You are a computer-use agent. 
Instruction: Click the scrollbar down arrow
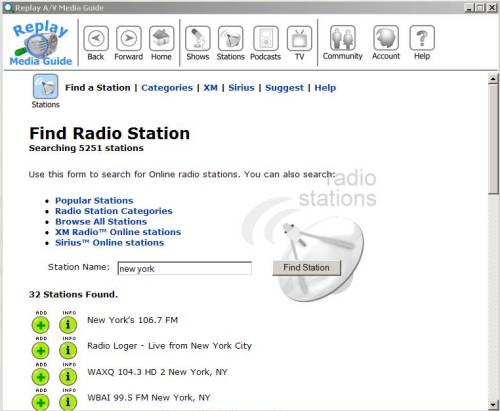493,405
